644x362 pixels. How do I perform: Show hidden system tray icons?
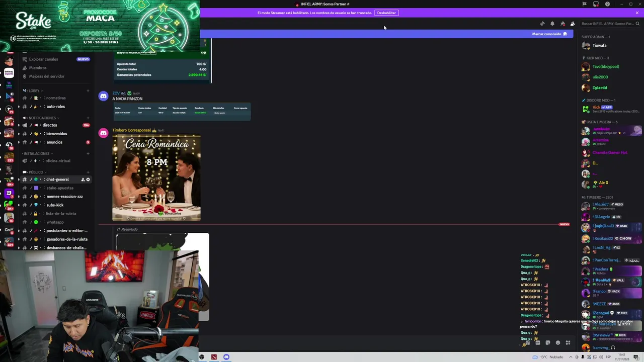click(571, 357)
